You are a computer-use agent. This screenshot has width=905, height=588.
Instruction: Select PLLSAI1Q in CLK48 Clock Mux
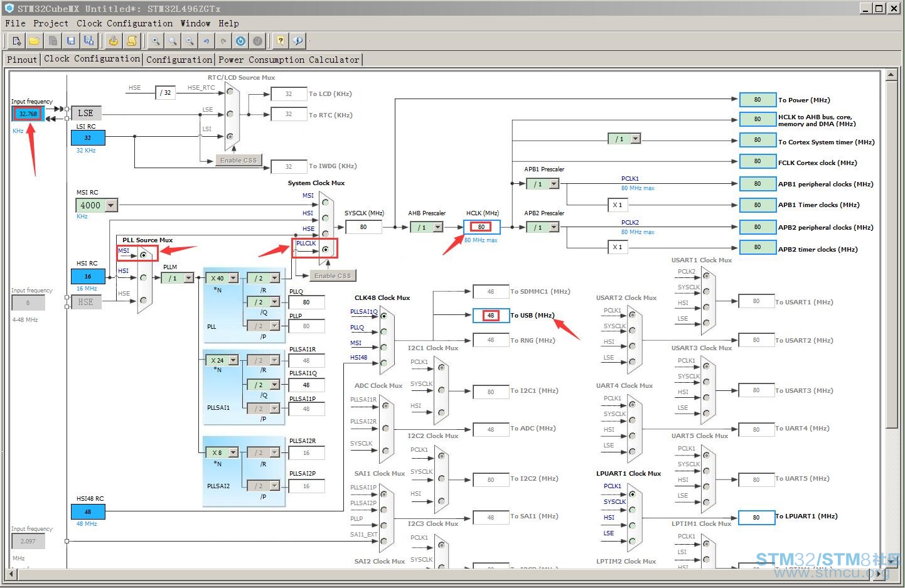[x=383, y=316]
